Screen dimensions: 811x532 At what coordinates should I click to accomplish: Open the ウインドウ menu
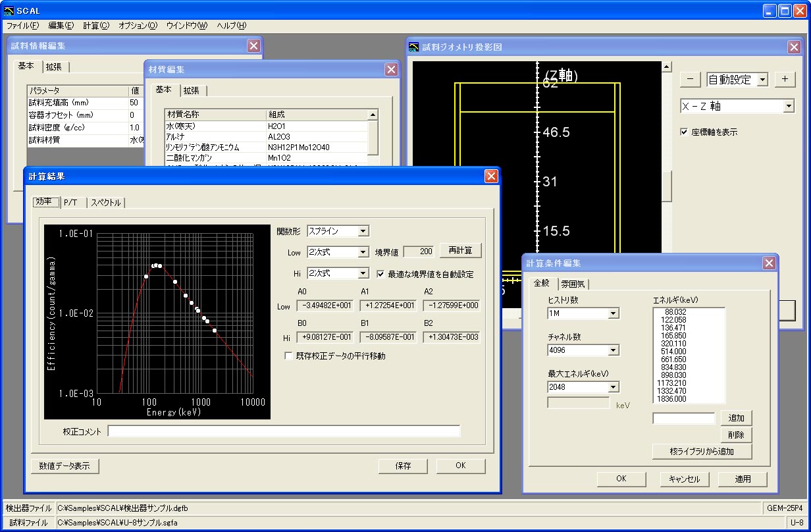click(187, 26)
